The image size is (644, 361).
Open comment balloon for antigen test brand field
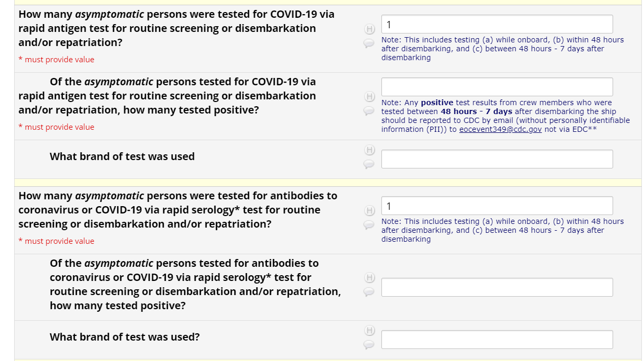pyautogui.click(x=369, y=164)
